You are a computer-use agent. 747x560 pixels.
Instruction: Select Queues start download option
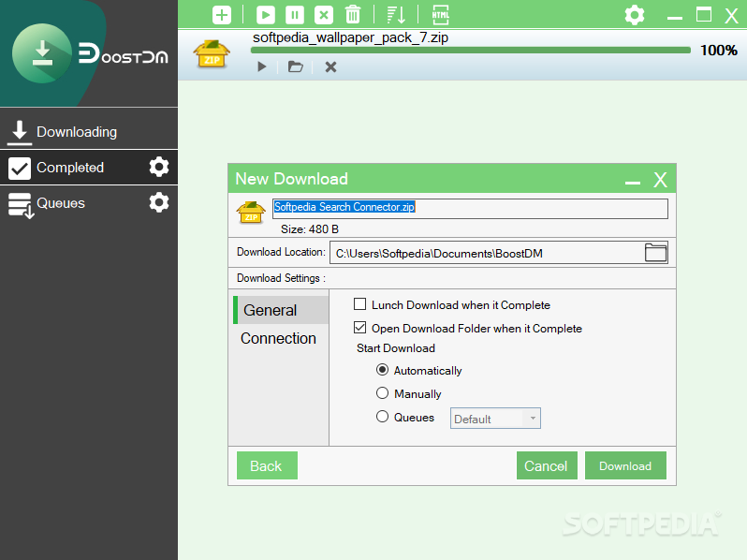[382, 416]
